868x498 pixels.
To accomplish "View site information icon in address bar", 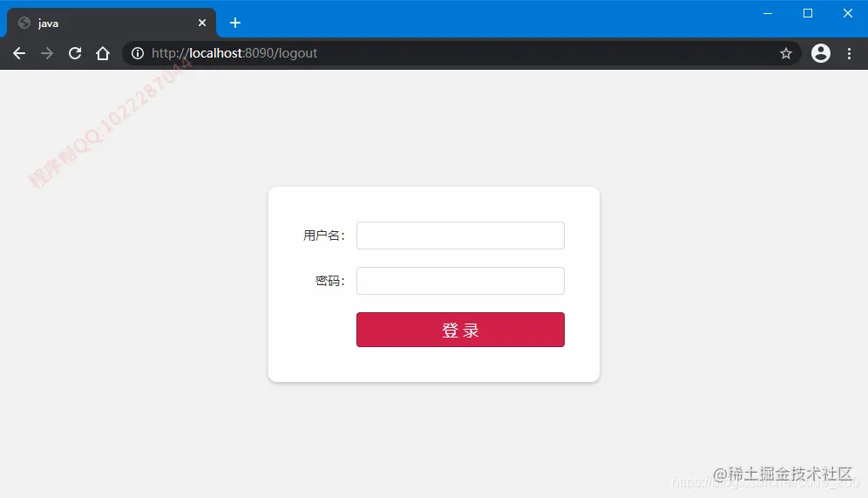I will click(x=138, y=53).
